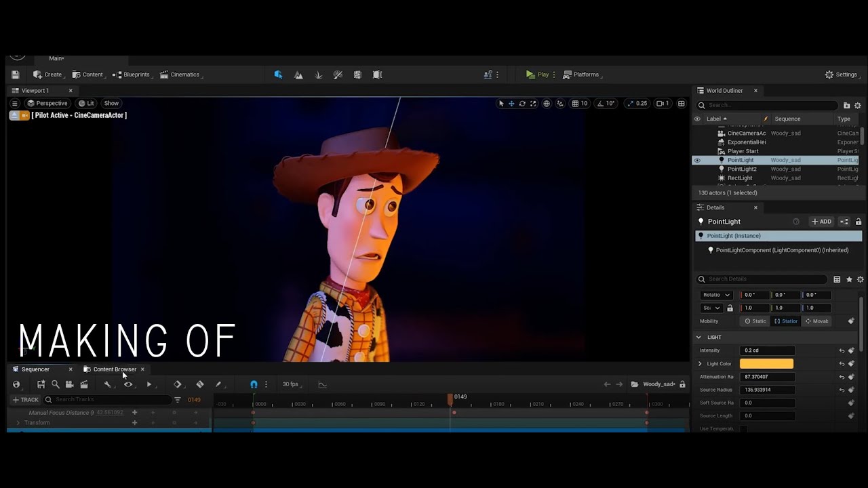The height and width of the screenshot is (488, 868).
Task: Switch to Brush Editing mode icon
Action: point(378,75)
